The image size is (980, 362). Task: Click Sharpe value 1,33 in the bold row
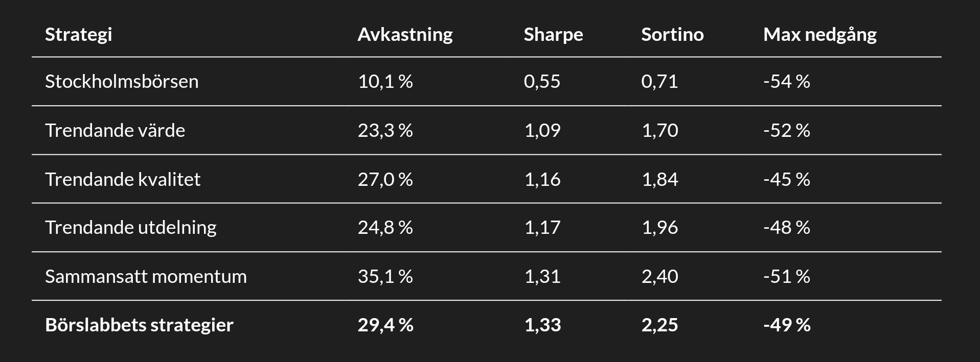point(542,325)
